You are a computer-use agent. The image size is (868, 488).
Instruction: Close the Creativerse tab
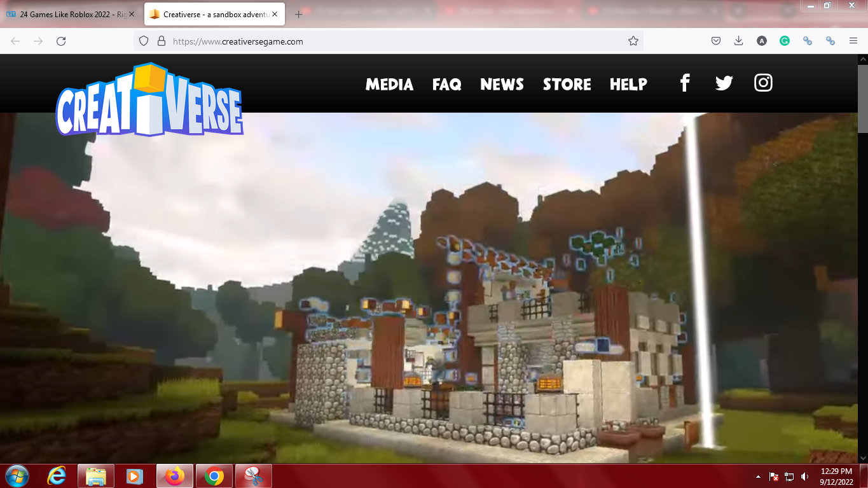[x=273, y=14]
